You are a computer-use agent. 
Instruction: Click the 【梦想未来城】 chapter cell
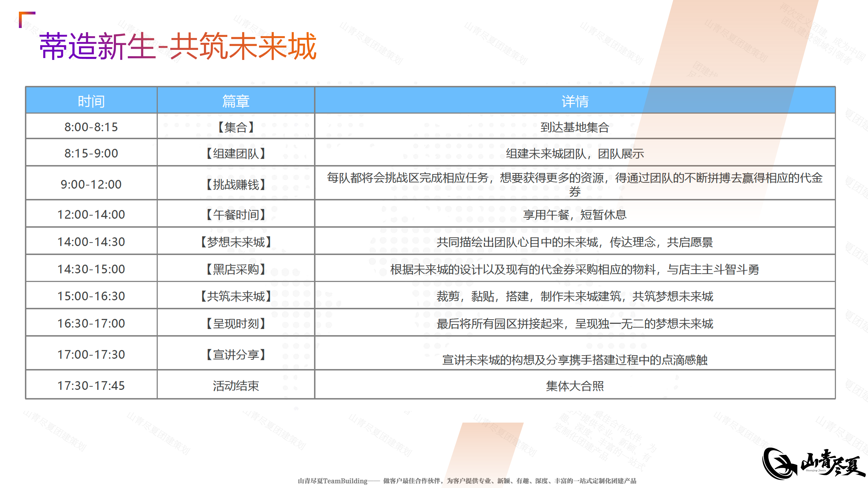(236, 242)
